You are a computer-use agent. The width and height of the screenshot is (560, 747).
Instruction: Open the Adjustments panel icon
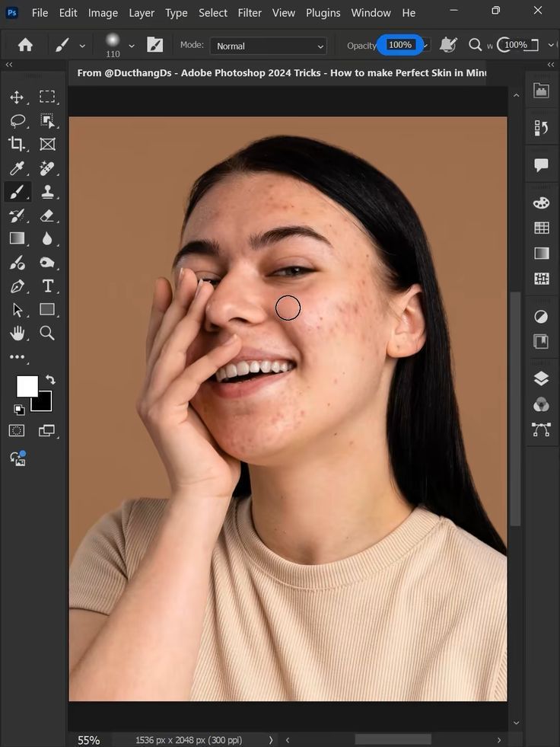(x=541, y=316)
